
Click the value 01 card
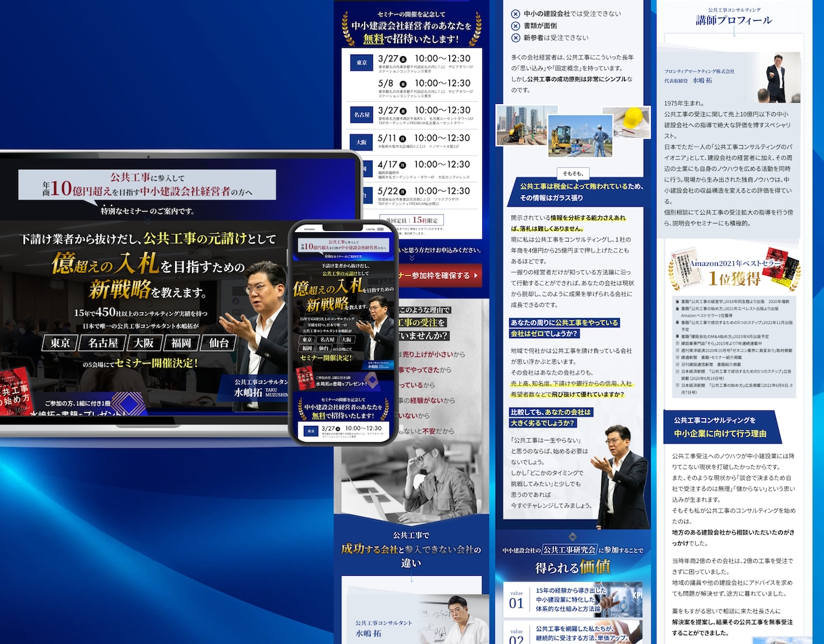coord(573,598)
